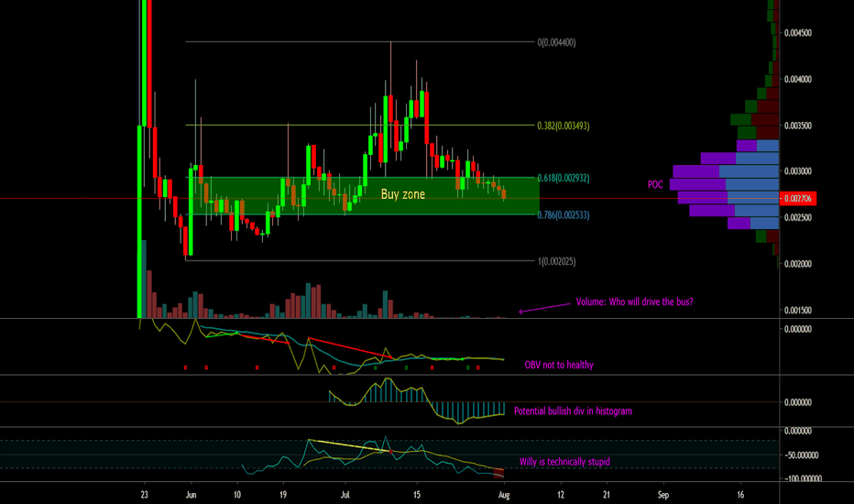This screenshot has width=854, height=504.
Task: Select the yellow trend line on Willy pane
Action: click(350, 445)
